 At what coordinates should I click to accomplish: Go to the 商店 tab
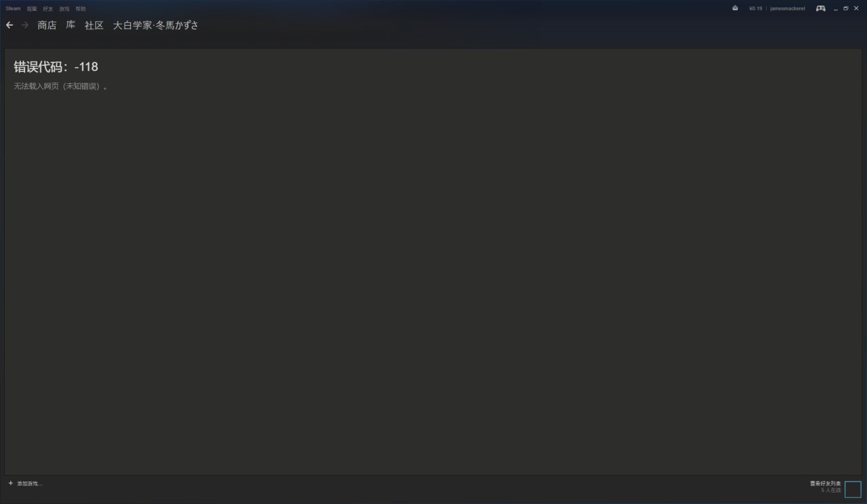point(47,25)
